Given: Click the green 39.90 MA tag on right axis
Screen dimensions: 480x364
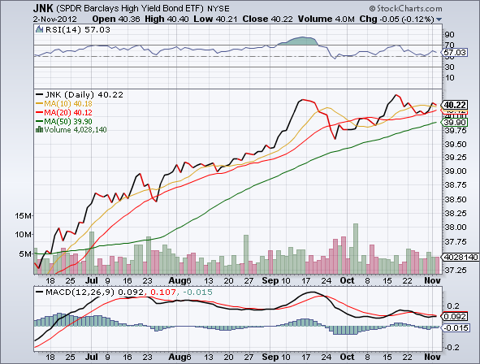Looking at the screenshot, I should tap(455, 122).
